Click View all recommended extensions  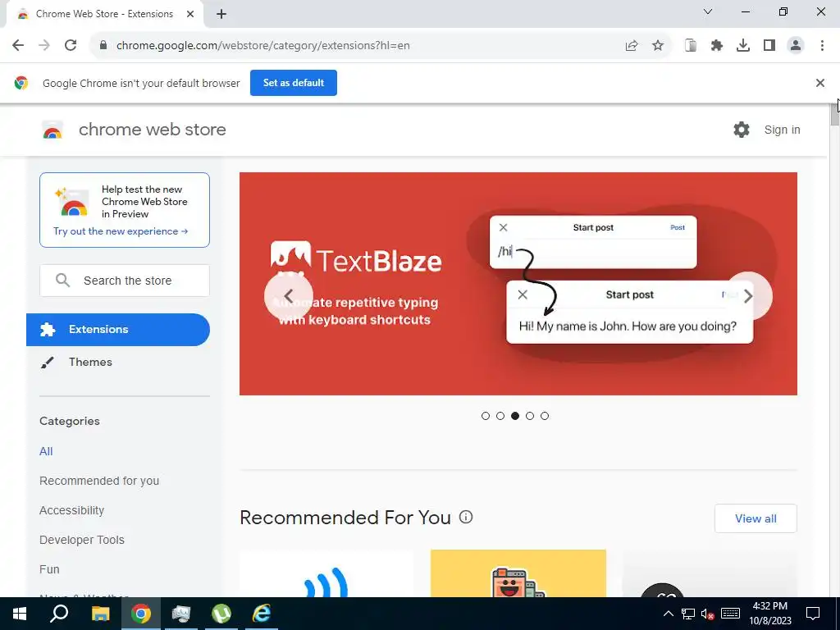pos(756,518)
